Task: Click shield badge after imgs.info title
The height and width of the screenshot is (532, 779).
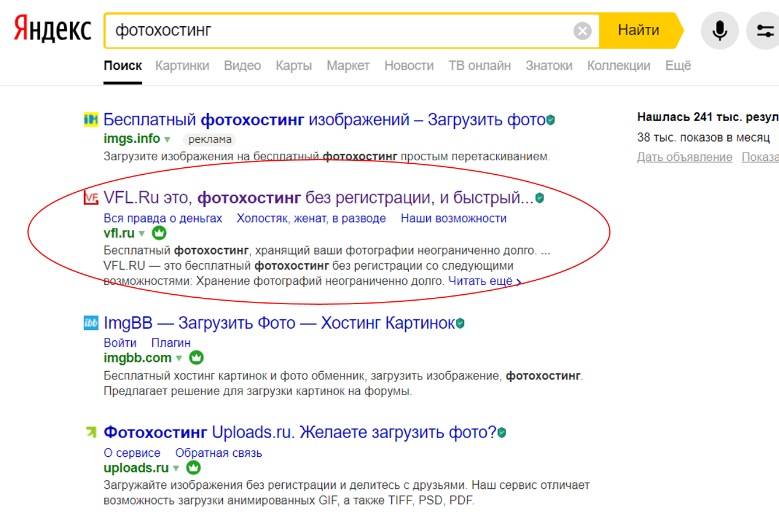Action: [x=550, y=120]
